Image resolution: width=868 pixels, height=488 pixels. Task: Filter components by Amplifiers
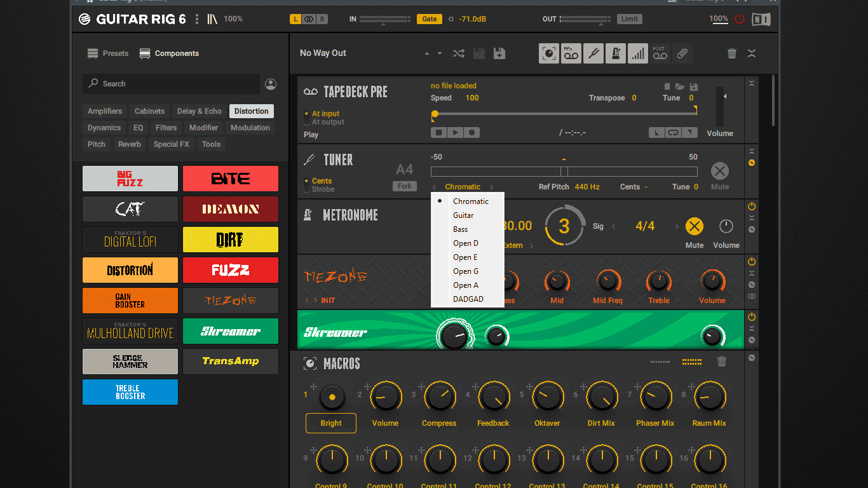point(105,111)
